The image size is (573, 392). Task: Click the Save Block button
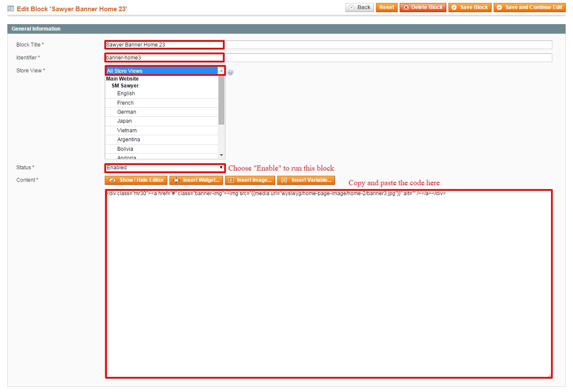click(x=470, y=7)
